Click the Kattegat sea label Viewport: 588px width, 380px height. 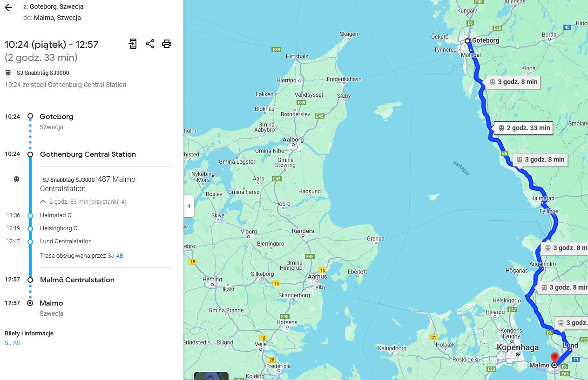[x=461, y=168]
